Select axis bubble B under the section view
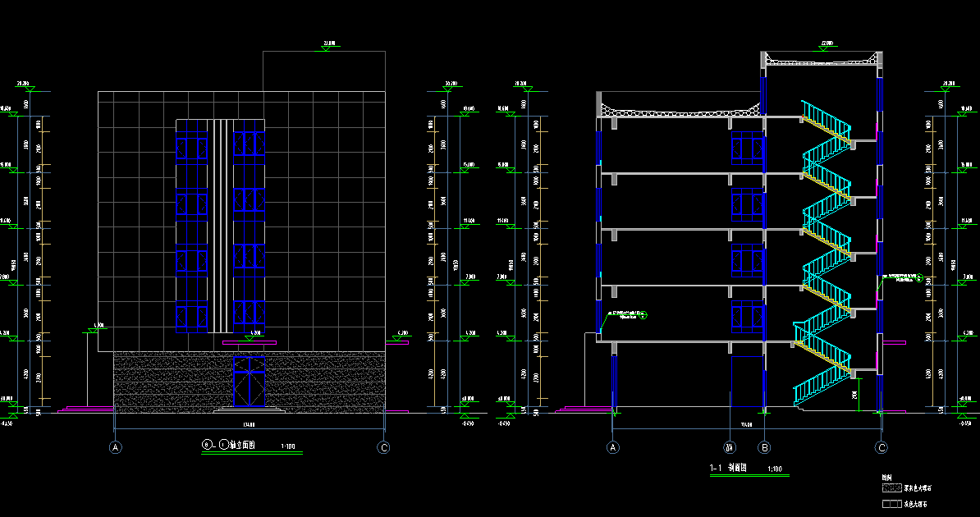Image resolution: width=980 pixels, height=517 pixels. click(765, 448)
